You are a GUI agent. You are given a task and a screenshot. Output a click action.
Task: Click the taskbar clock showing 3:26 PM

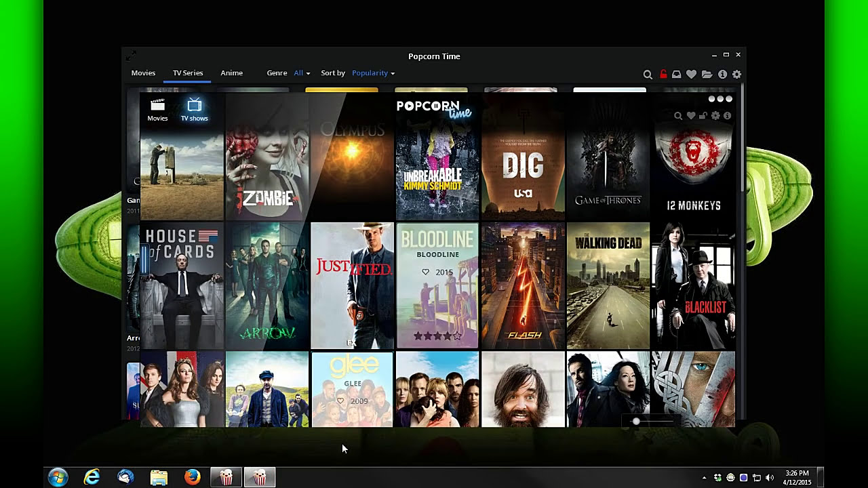click(797, 478)
